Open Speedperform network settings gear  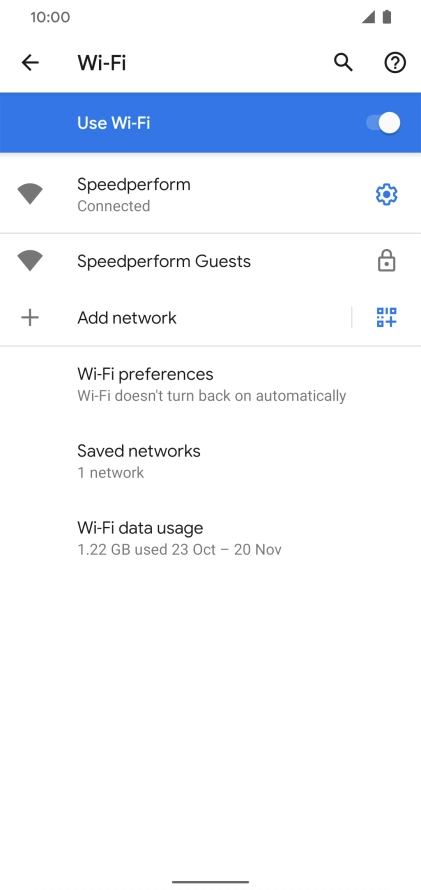click(x=386, y=195)
